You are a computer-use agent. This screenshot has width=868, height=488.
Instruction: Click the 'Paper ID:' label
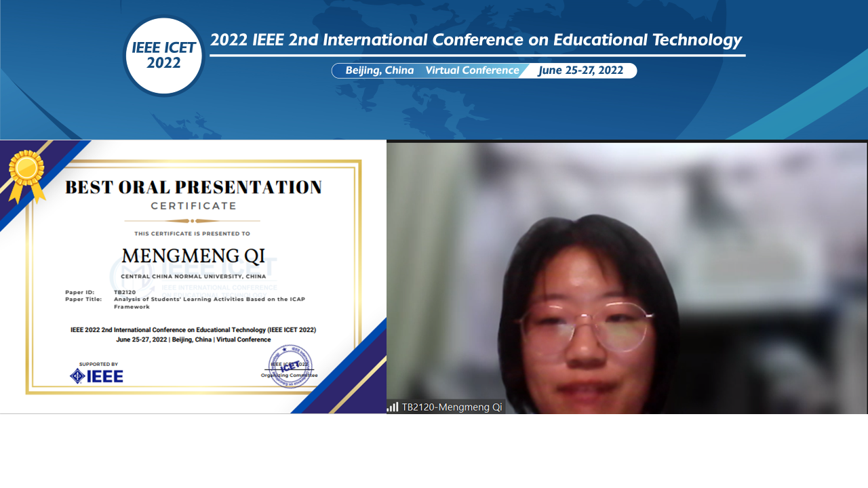click(x=79, y=292)
